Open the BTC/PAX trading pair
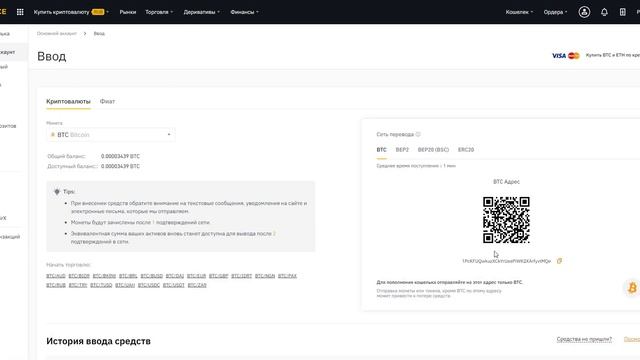Image resolution: width=640 pixels, height=360 pixels. pos(287,276)
